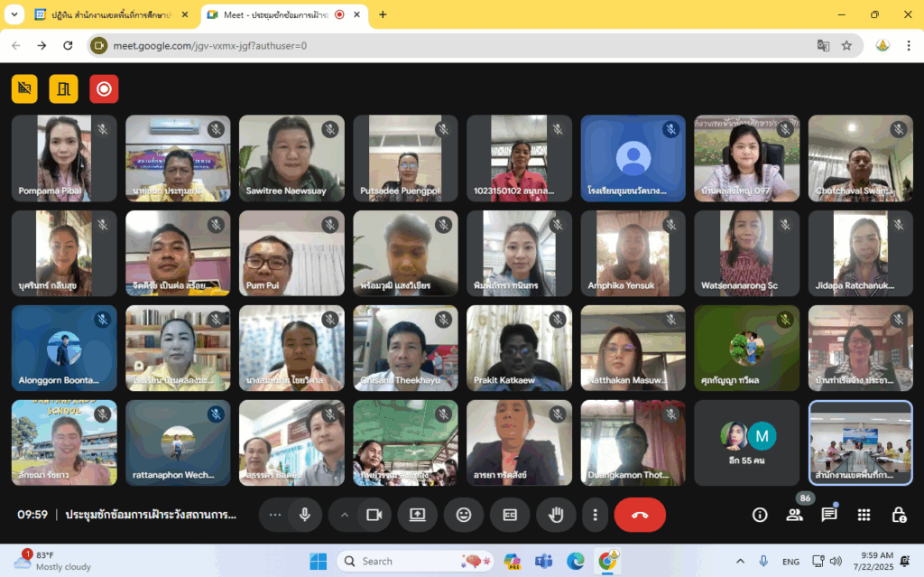This screenshot has width=924, height=577.
Task: Expand the tab search dropdown
Action: pos(14,14)
